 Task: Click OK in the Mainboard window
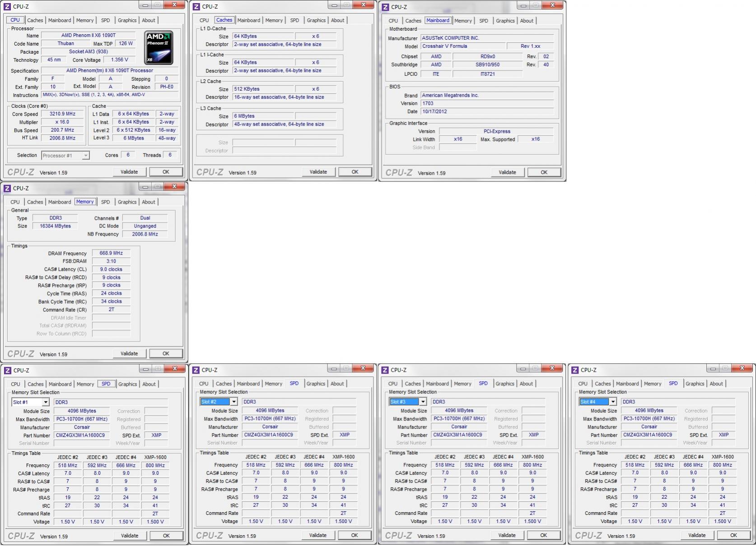coord(544,172)
